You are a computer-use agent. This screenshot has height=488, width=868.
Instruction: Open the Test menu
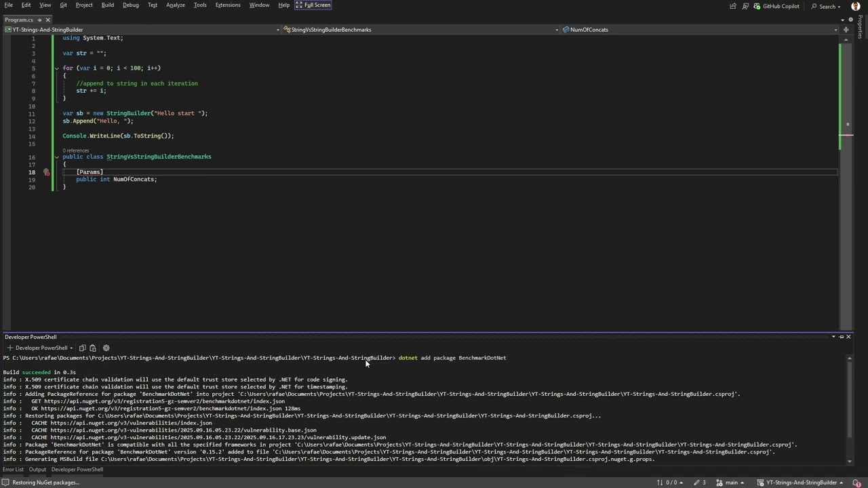pos(153,5)
